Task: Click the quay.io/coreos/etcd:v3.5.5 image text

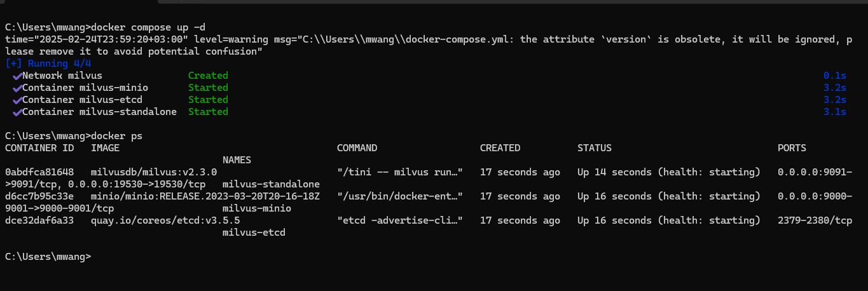Action: pyautogui.click(x=165, y=220)
